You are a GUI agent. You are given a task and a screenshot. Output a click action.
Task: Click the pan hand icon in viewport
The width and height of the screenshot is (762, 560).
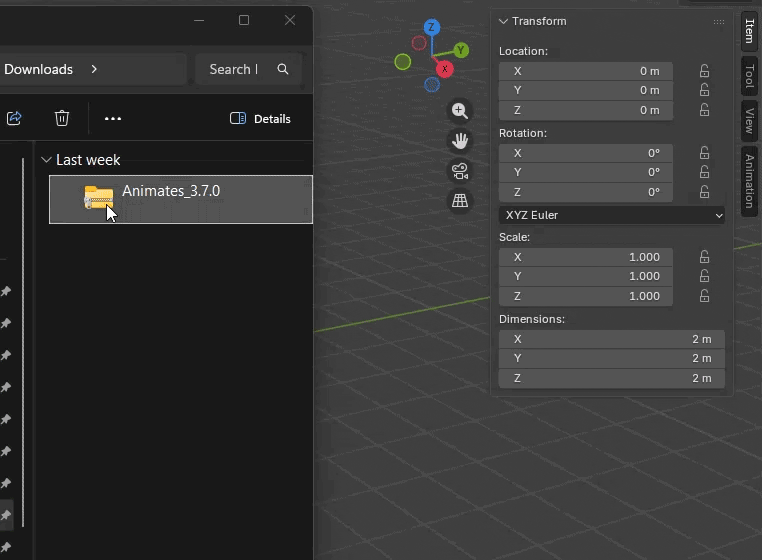pyautogui.click(x=459, y=141)
